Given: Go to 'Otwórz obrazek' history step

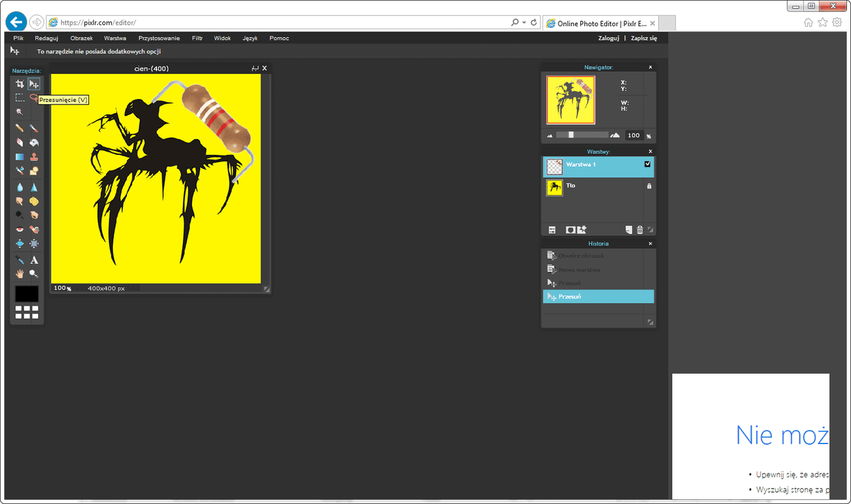Looking at the screenshot, I should [x=598, y=256].
